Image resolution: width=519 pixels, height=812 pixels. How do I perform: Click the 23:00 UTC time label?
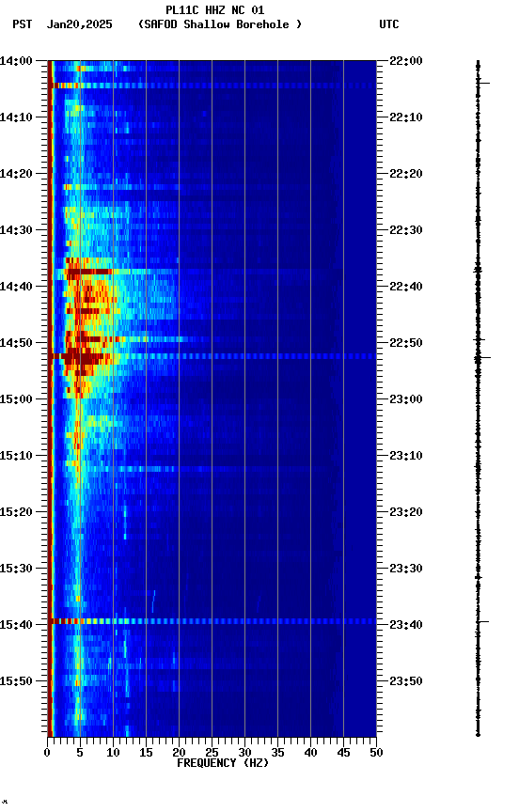[x=406, y=399]
